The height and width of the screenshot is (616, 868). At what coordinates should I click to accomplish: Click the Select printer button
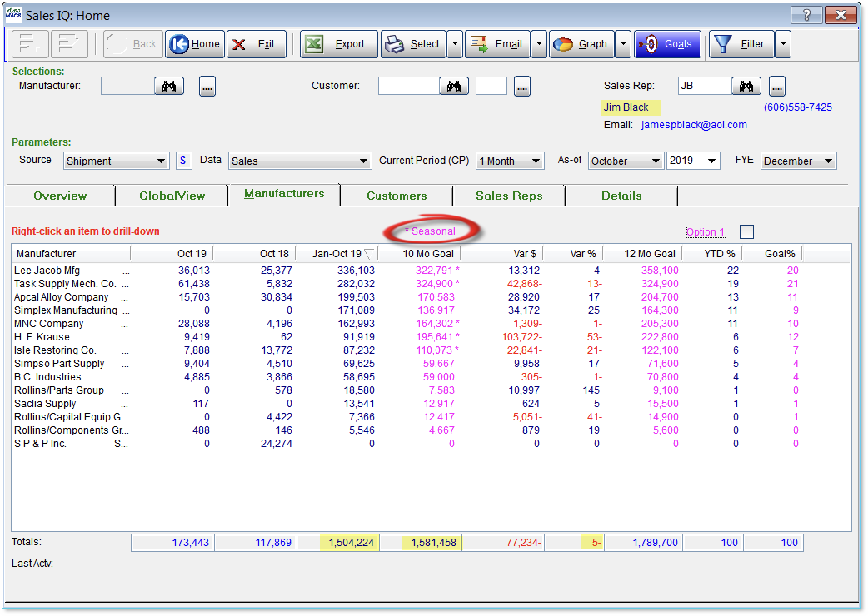click(x=413, y=43)
